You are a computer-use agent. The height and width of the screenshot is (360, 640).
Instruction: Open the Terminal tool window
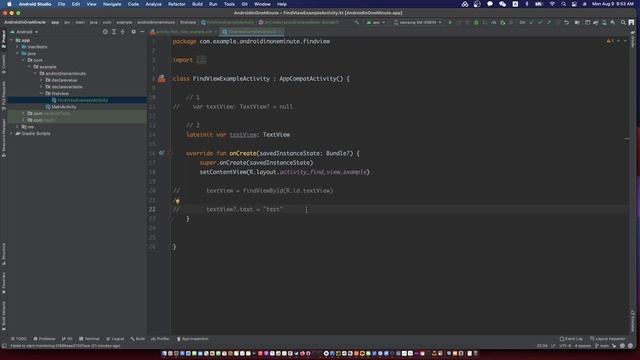click(89, 339)
